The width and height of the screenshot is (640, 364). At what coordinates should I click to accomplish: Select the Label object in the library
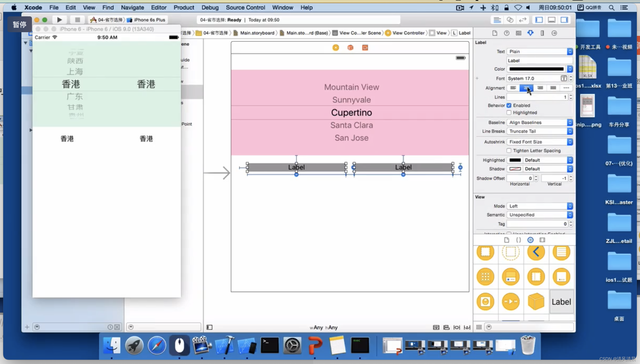click(561, 301)
